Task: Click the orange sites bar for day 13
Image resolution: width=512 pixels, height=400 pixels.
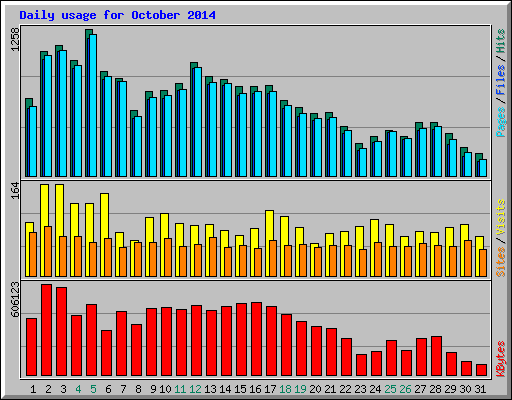Action: (213, 257)
